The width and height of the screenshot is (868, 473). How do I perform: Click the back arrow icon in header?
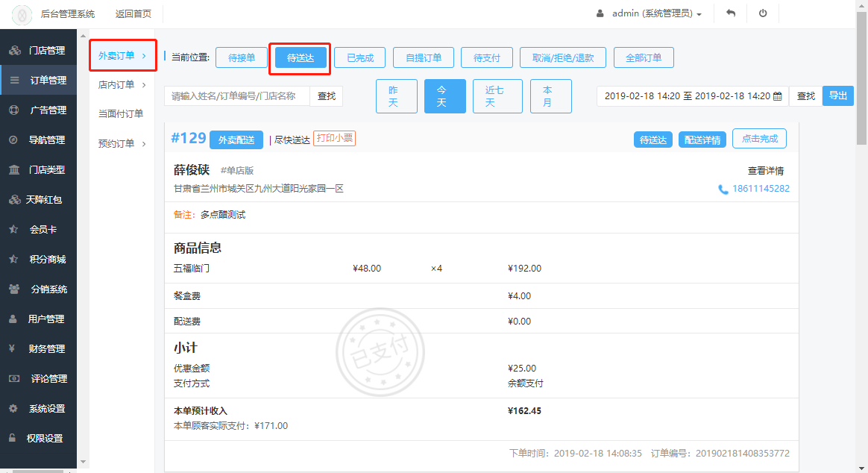[x=731, y=13]
